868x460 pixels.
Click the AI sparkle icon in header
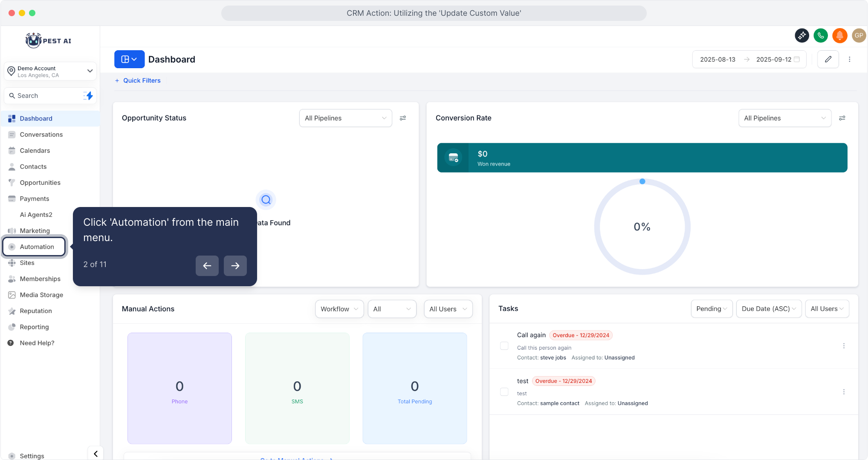(x=801, y=35)
